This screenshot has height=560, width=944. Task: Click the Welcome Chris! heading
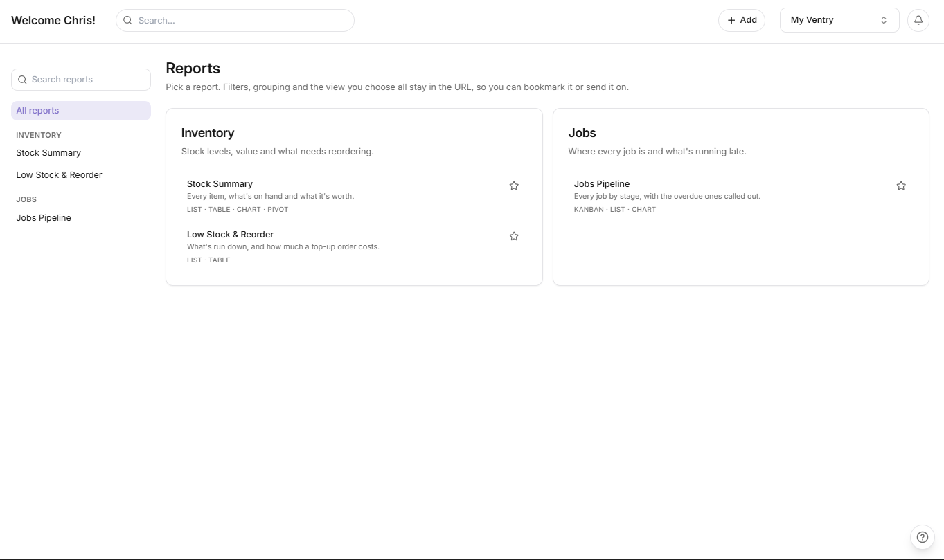click(x=53, y=20)
